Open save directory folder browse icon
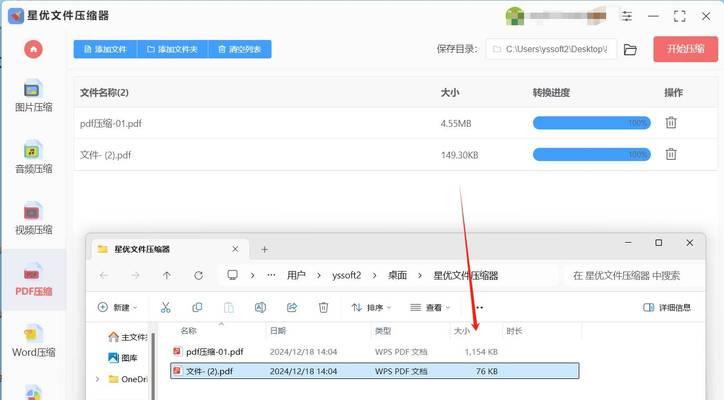This screenshot has width=724, height=400. (x=630, y=49)
